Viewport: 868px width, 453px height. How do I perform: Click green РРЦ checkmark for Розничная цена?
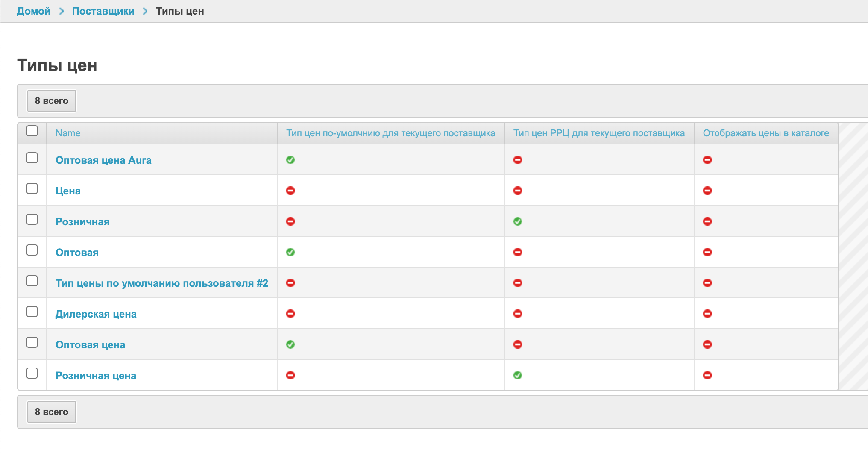(518, 375)
